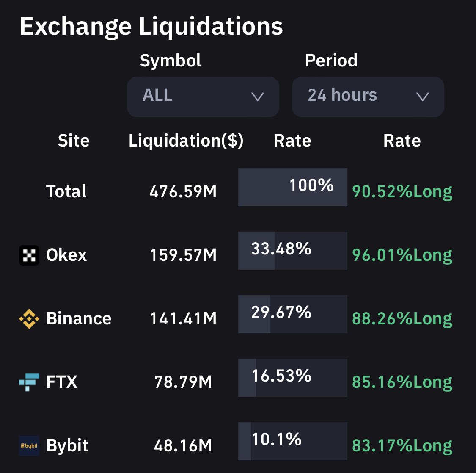Viewport: 476px width, 473px height.
Task: Click the FTX 16.53% rate bar
Action: (293, 378)
